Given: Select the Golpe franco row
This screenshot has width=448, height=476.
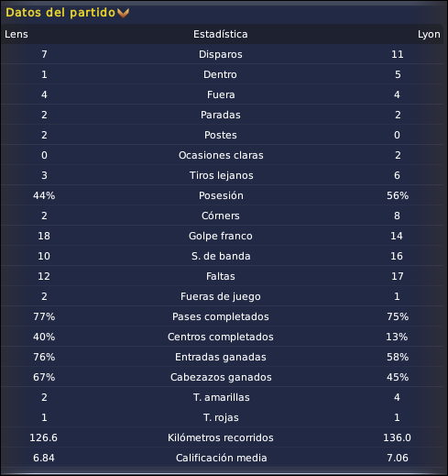Looking at the screenshot, I should (222, 236).
